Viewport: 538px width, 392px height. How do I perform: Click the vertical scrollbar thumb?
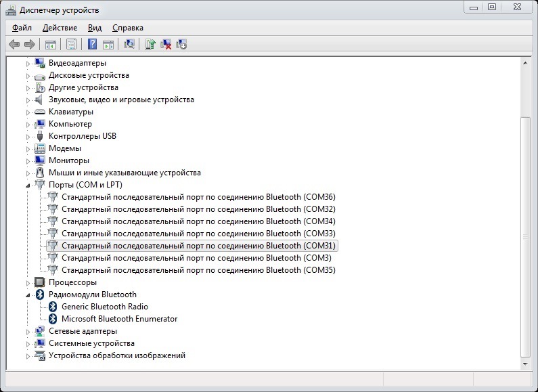point(525,237)
